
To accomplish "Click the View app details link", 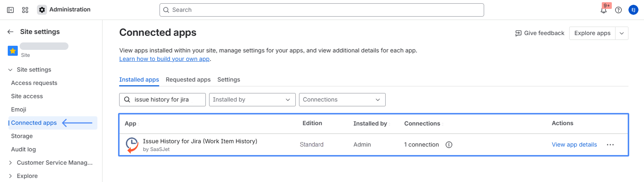I will click(574, 145).
